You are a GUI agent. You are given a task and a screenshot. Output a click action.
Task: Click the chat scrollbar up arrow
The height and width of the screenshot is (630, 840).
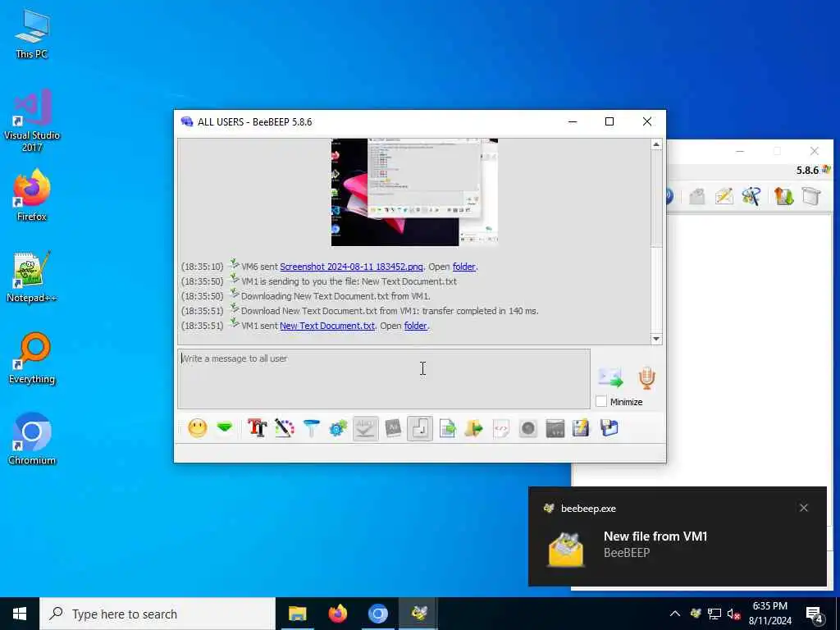click(x=656, y=144)
